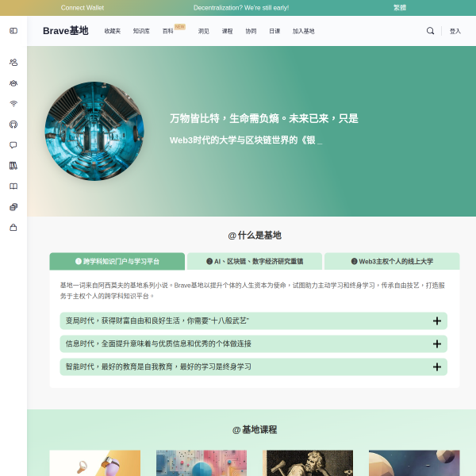Viewport: 476px width, 476px height.
Task: Toggle the sidebar panel icon
Action: click(13, 31)
